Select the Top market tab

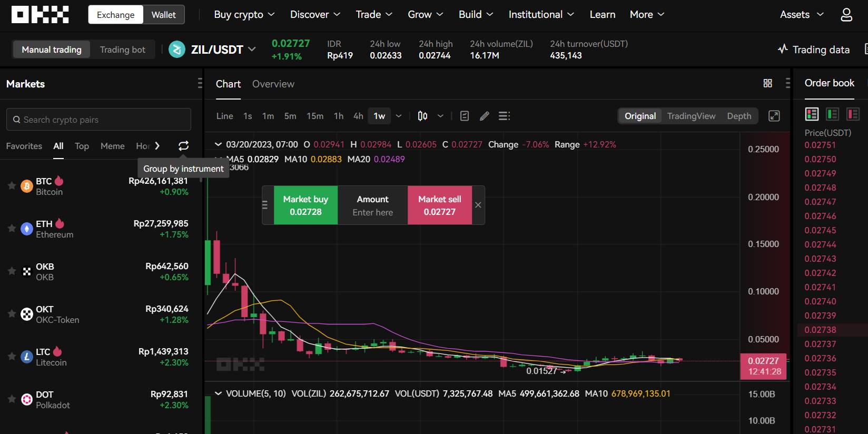[82, 146]
